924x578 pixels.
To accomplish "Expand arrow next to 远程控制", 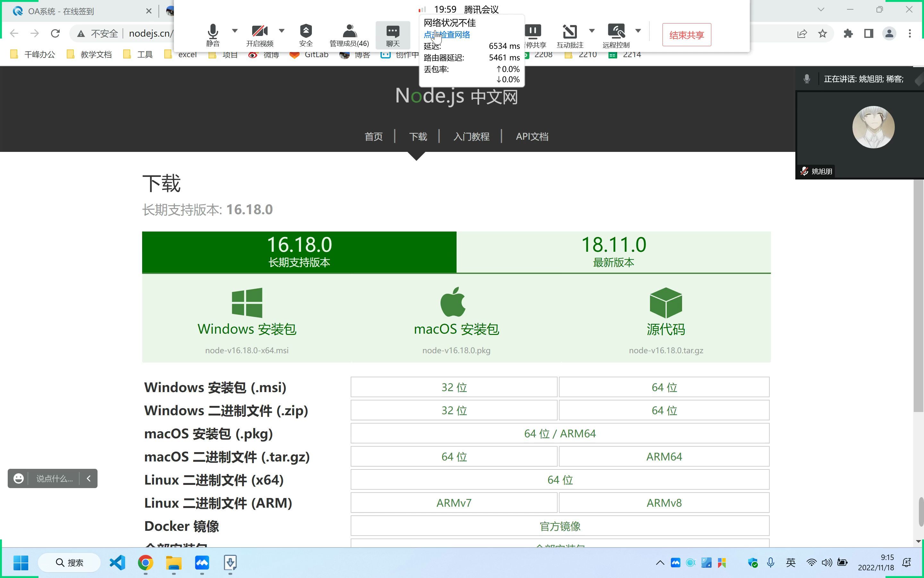I will pos(638,31).
